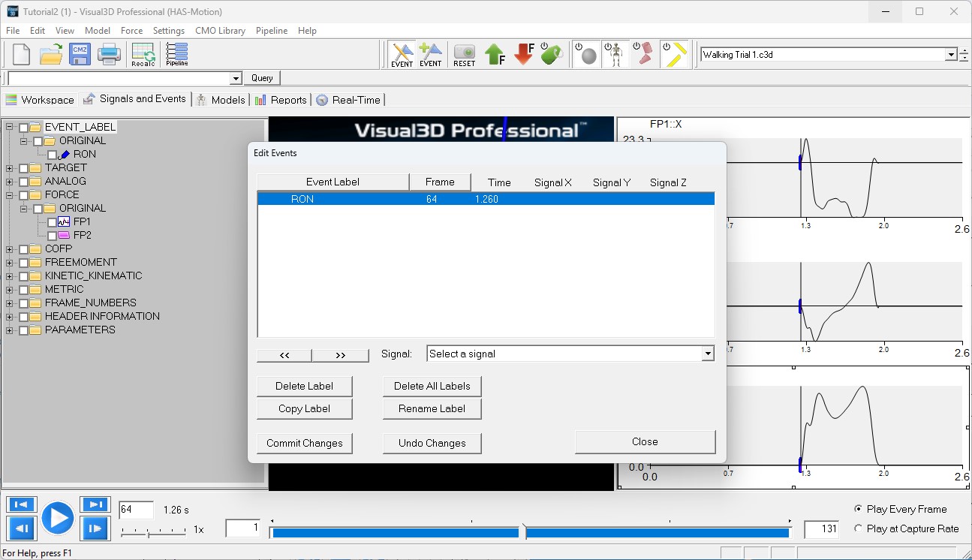Check the EVENT_LABEL folder checkbox
972x560 pixels.
point(24,128)
